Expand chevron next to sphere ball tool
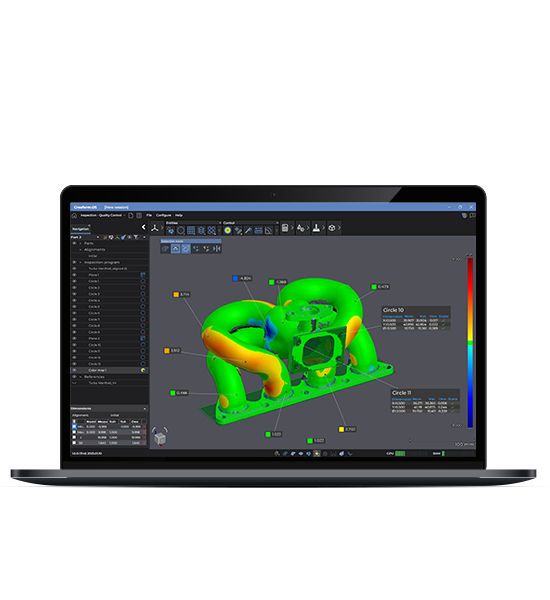 339,228
